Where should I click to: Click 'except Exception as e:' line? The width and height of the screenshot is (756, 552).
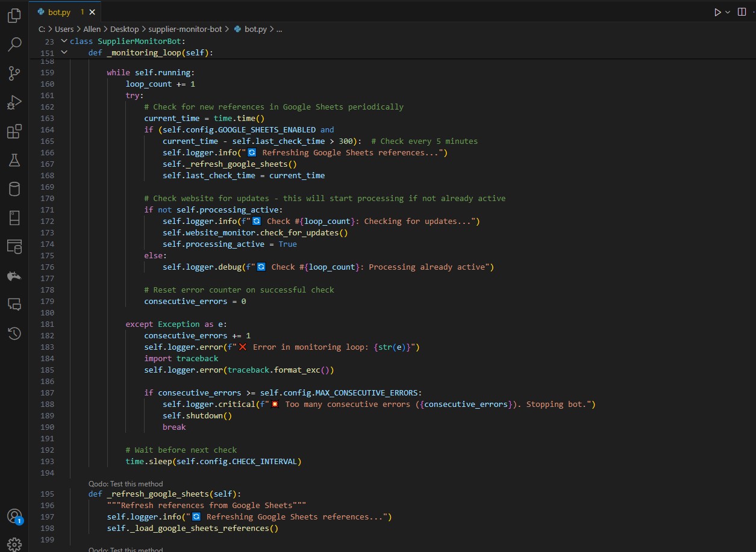pyautogui.click(x=177, y=324)
